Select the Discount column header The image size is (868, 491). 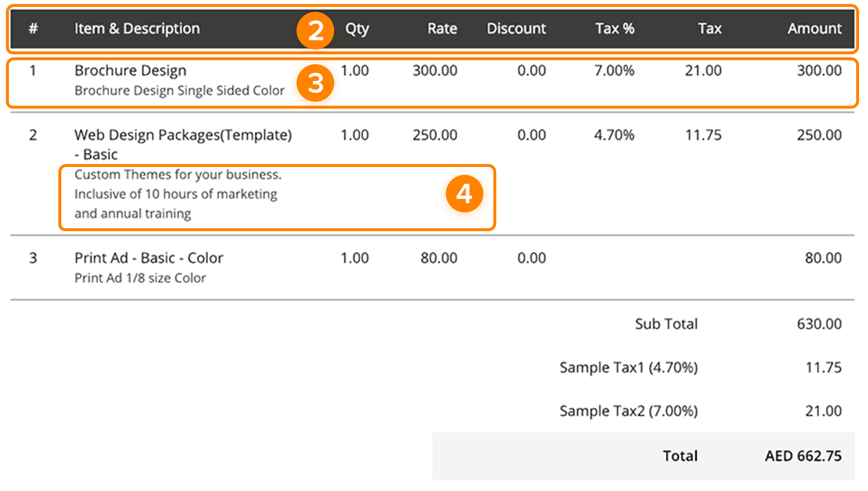point(516,29)
